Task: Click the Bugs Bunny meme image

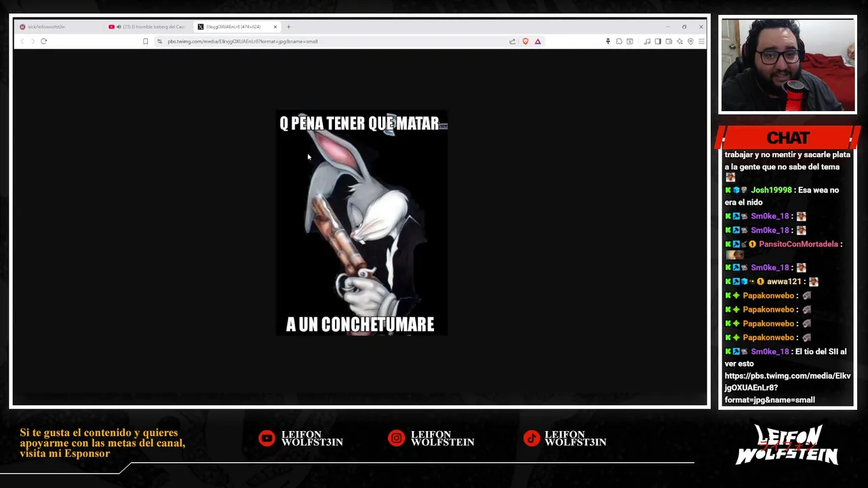Action: 361,223
